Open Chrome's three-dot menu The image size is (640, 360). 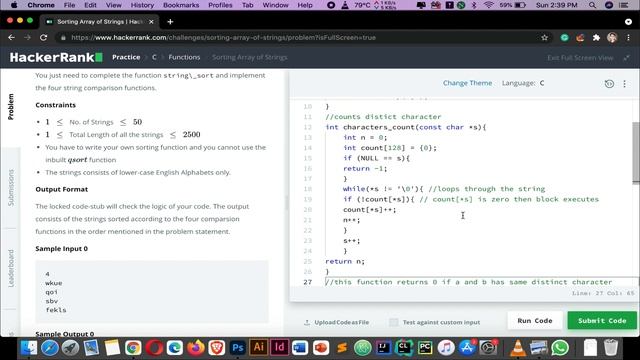[x=628, y=38]
